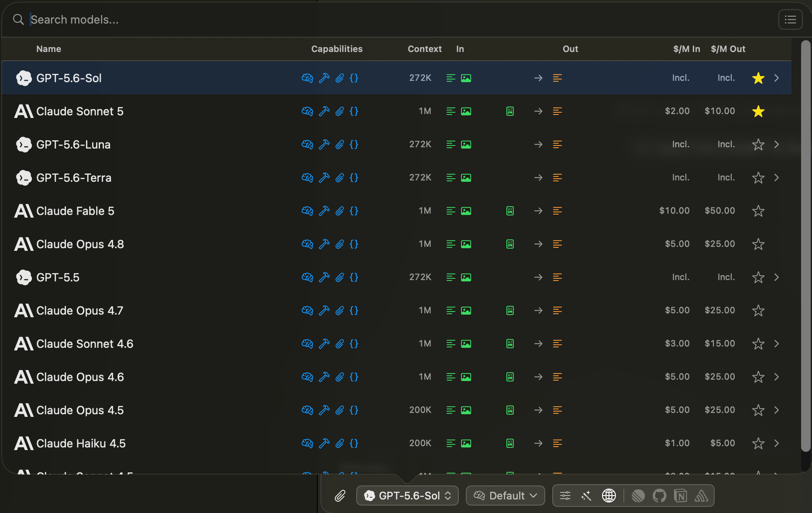The image size is (812, 513).
Task: Click the $/M In column header
Action: pyautogui.click(x=686, y=49)
